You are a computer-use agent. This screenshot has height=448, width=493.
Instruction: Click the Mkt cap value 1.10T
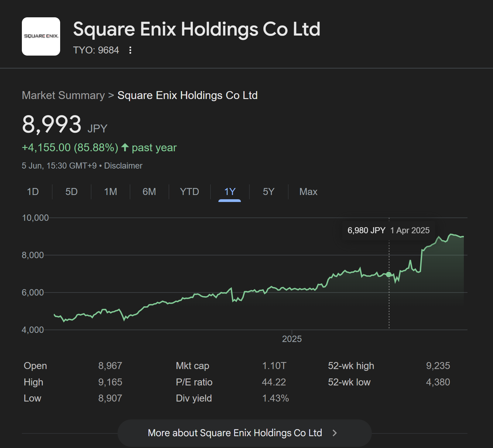click(274, 366)
